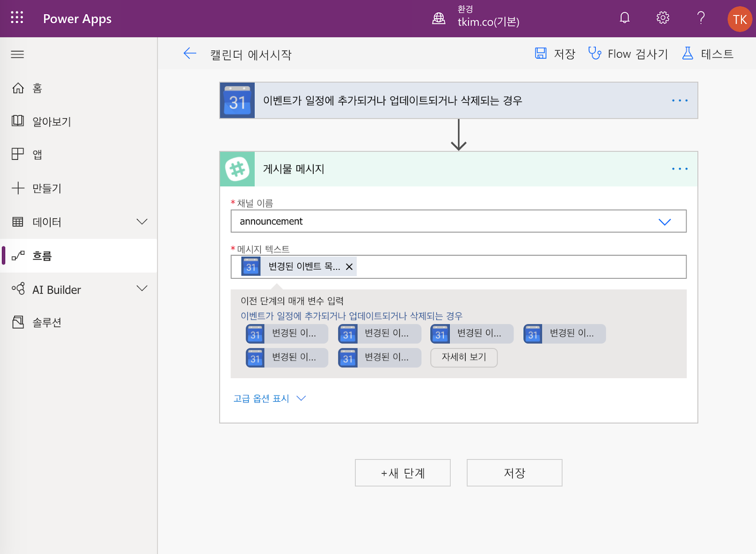Click the 앱 grid icon

coord(18,154)
